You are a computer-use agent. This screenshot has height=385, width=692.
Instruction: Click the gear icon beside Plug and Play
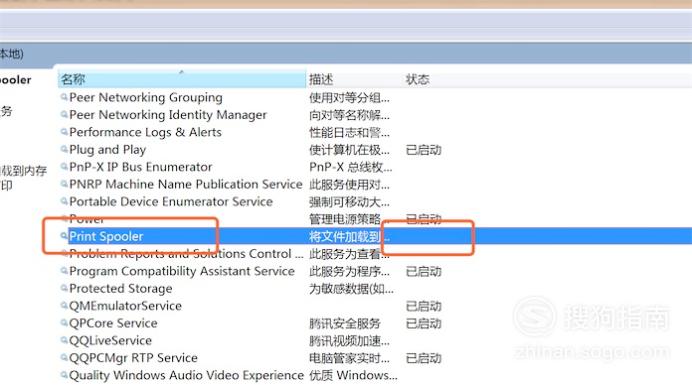(x=64, y=150)
